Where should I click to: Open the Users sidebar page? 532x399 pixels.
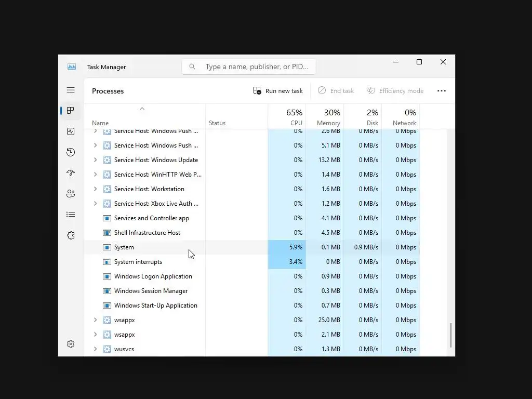tap(71, 194)
